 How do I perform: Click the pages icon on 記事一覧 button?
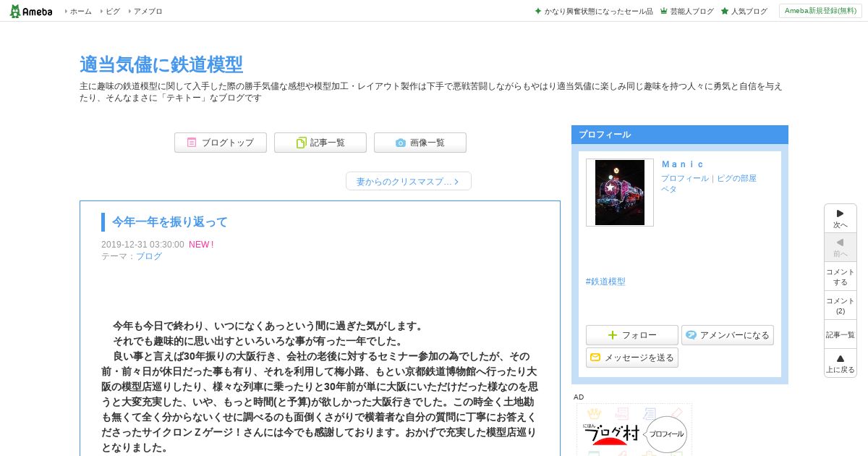[x=302, y=143]
